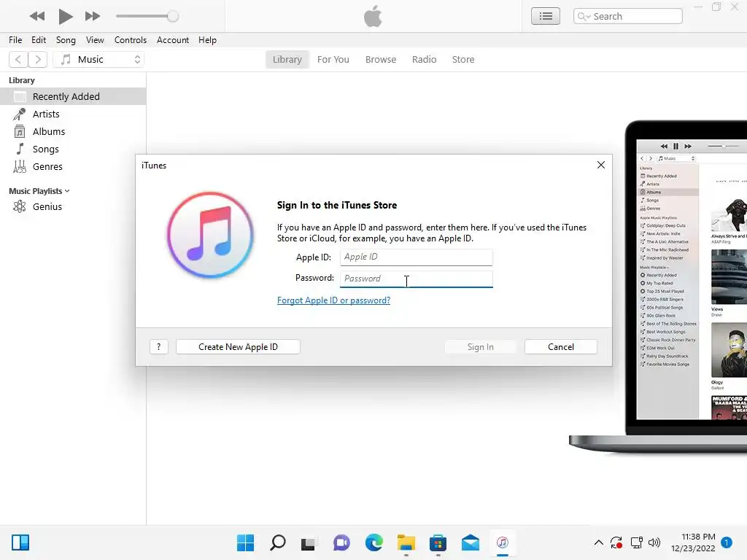
Task: Select Genres in the sidebar
Action: pos(73,167)
